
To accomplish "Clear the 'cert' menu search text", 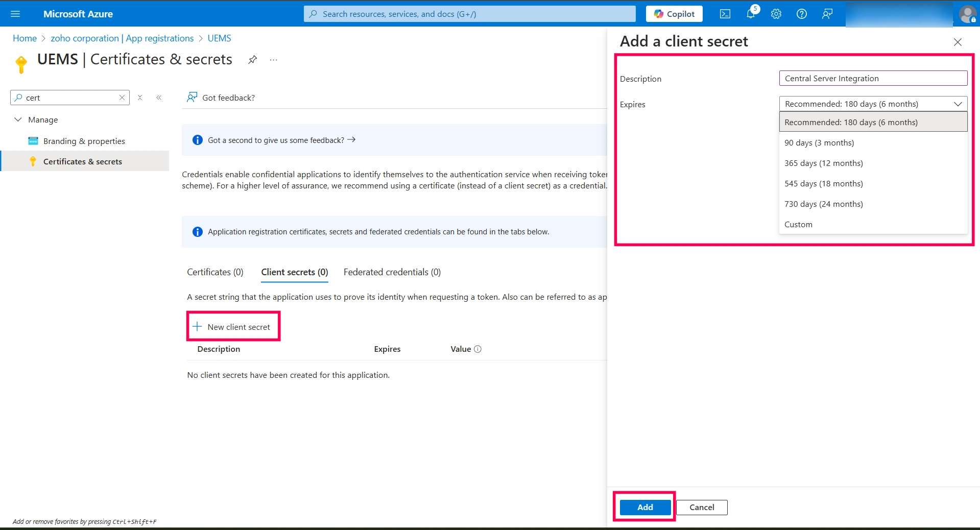I will [x=122, y=98].
